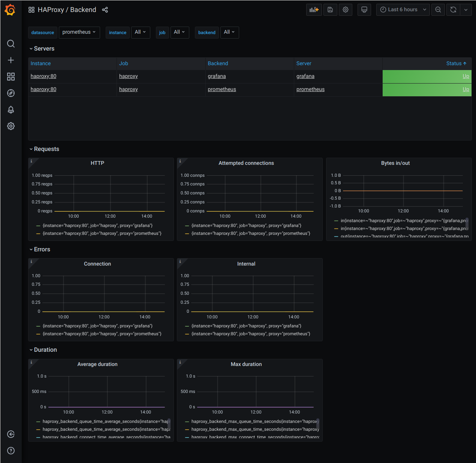Click the refresh dashboard icon
The height and width of the screenshot is (463, 476).
pyautogui.click(x=453, y=10)
